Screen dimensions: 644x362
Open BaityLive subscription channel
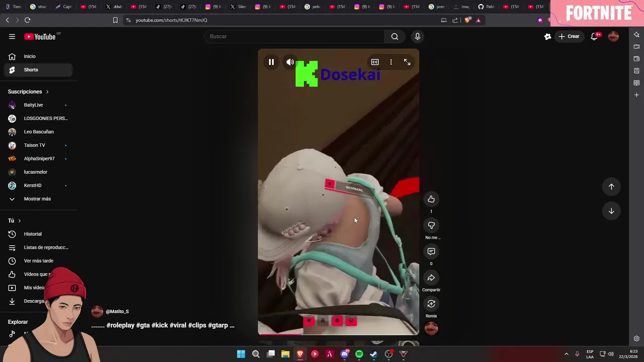(x=38, y=105)
